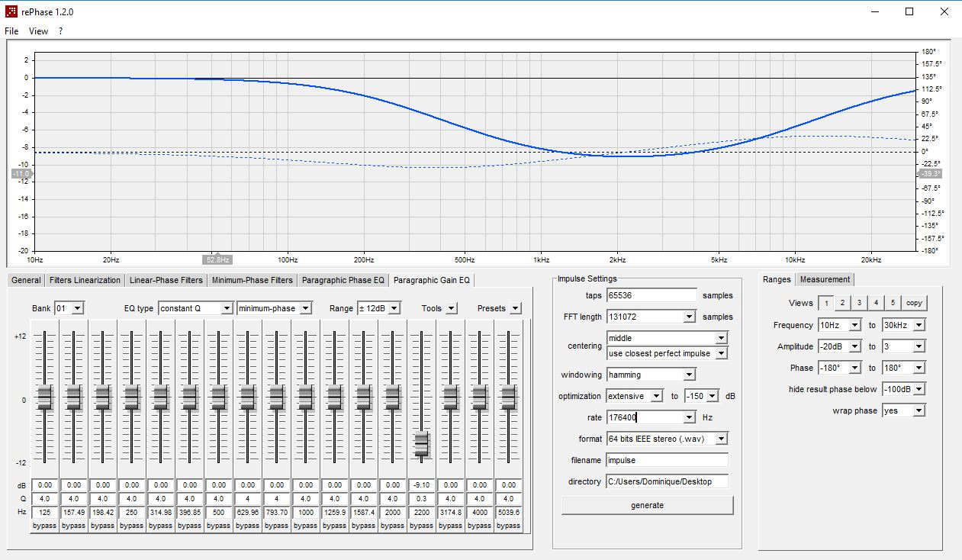
Task: Open the wrap phase yes dropdown
Action: (904, 410)
